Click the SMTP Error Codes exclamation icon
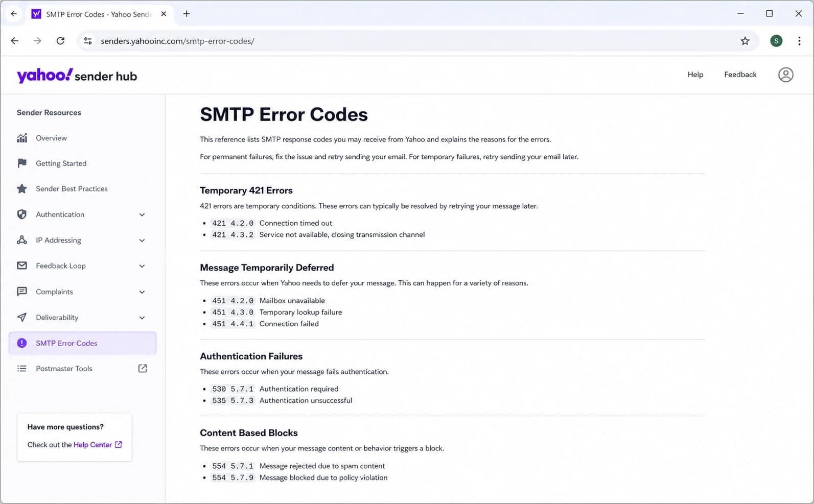This screenshot has height=504, width=814. [x=22, y=343]
